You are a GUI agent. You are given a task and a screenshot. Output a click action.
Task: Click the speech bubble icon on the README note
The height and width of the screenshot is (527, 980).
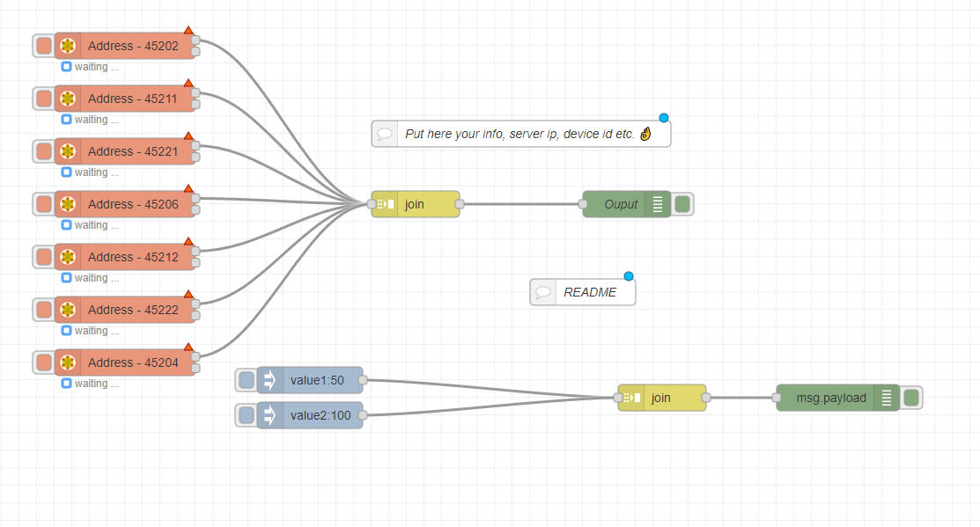pyautogui.click(x=543, y=291)
